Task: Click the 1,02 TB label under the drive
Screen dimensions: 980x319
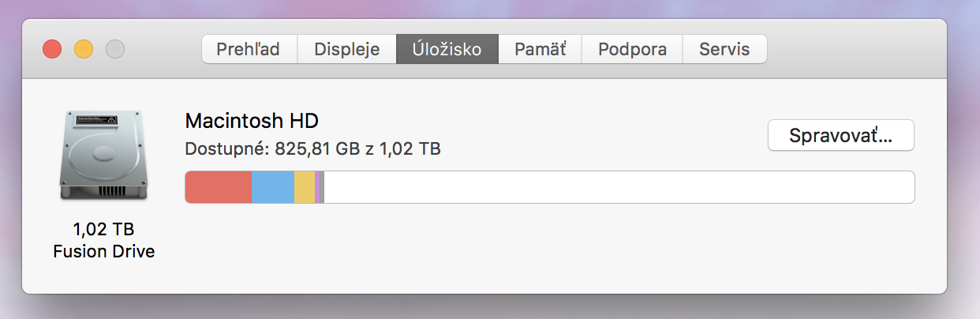Action: 103,230
